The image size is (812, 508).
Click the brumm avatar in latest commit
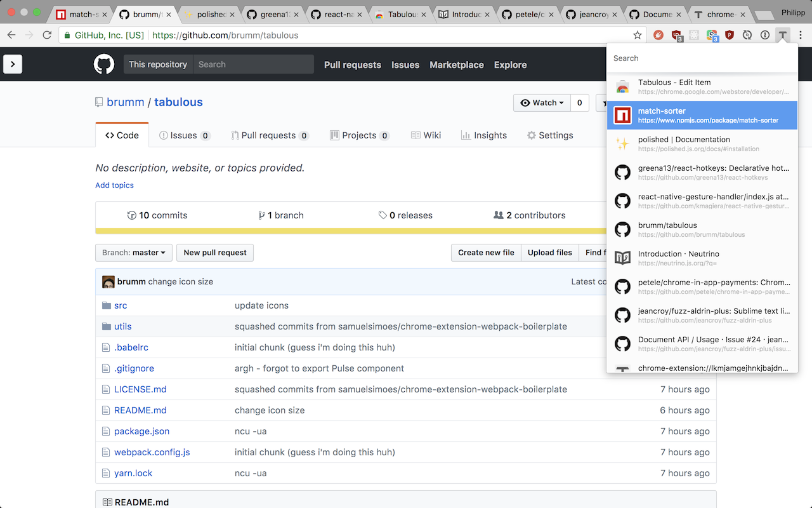coord(108,281)
